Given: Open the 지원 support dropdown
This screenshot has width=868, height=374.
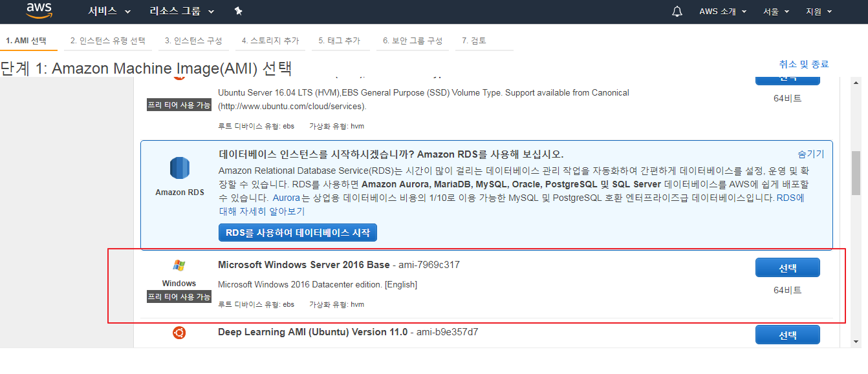Looking at the screenshot, I should click(819, 12).
